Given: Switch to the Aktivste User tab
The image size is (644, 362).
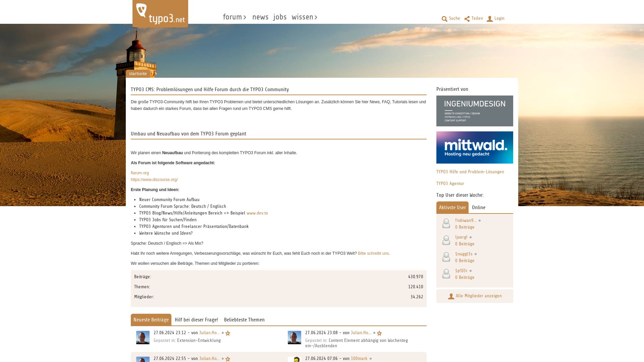Looking at the screenshot, I should tap(452, 207).
